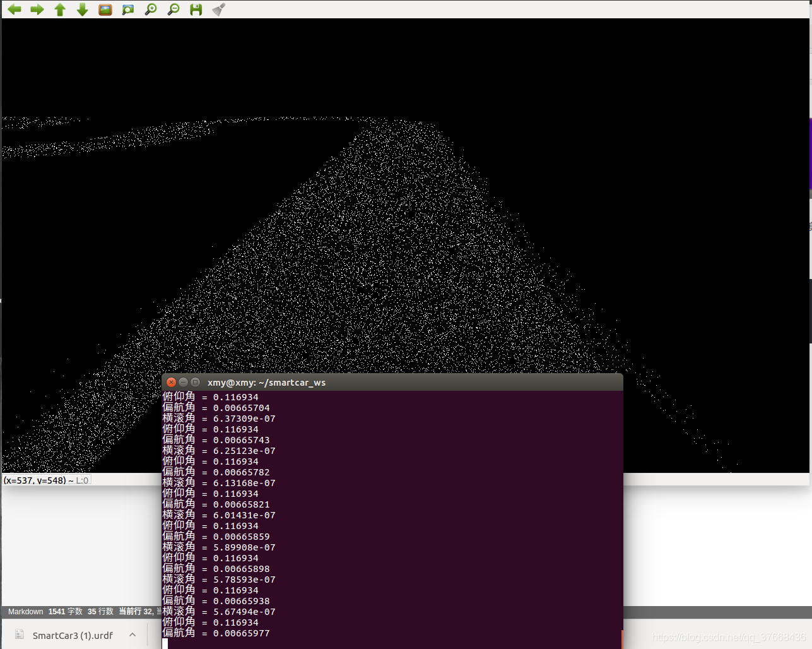The width and height of the screenshot is (812, 649).
Task: Maximize the smartcar_ws terminal window
Action: (195, 382)
